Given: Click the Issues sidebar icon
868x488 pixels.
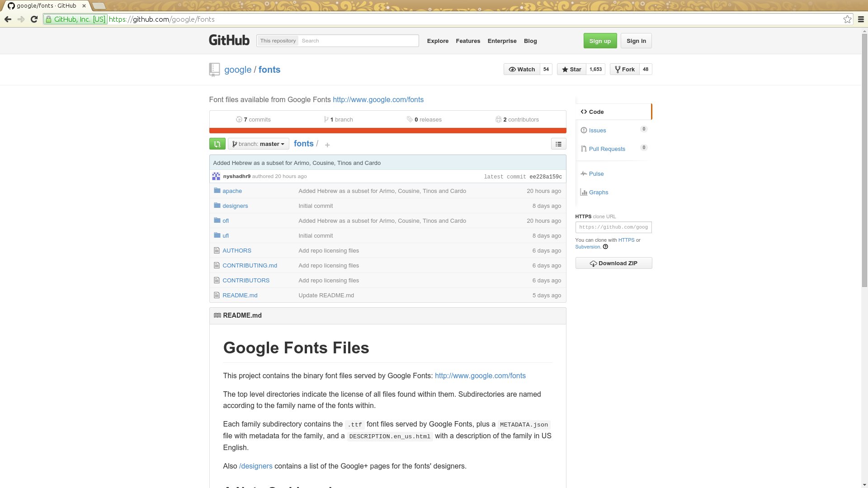Looking at the screenshot, I should (584, 130).
